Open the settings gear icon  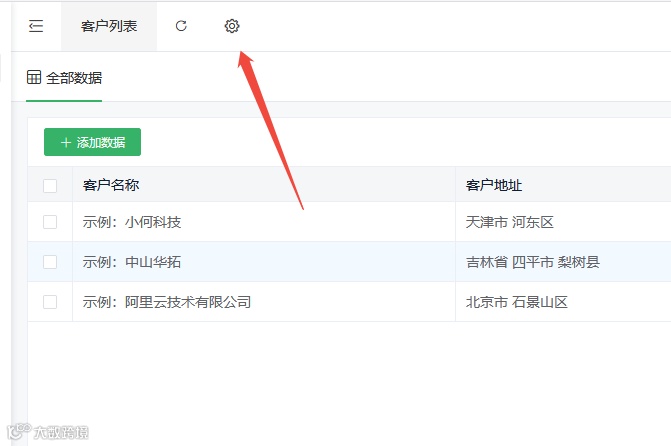(232, 26)
